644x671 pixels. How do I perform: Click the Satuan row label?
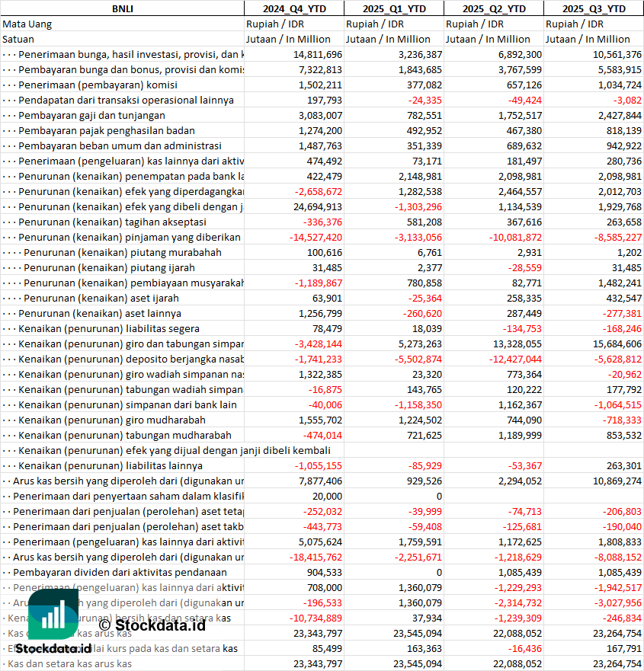coord(18,40)
